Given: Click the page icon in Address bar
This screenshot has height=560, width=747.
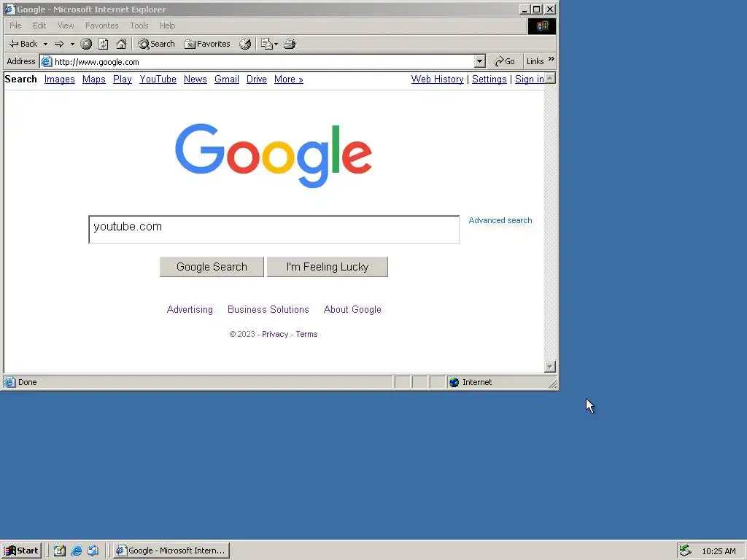Looking at the screenshot, I should [46, 61].
